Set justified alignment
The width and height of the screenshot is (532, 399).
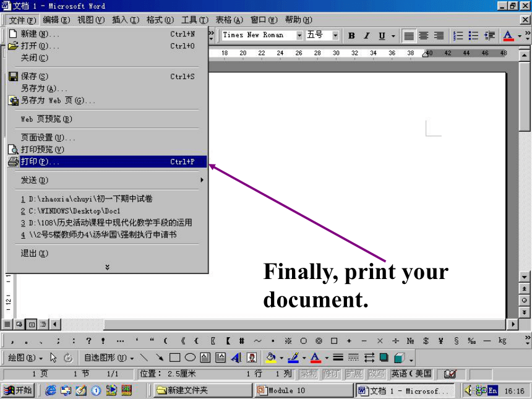pos(409,36)
